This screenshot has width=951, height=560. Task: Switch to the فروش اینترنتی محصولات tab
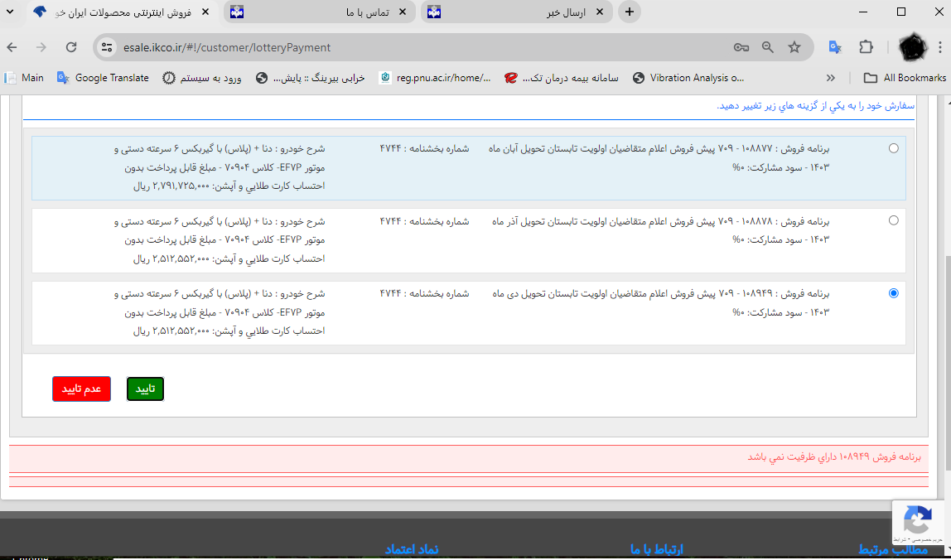pyautogui.click(x=121, y=12)
